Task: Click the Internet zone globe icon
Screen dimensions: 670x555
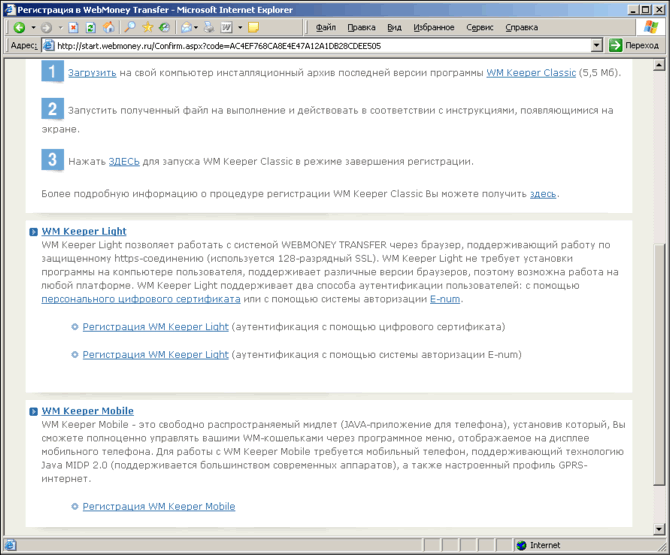Action: click(x=521, y=545)
